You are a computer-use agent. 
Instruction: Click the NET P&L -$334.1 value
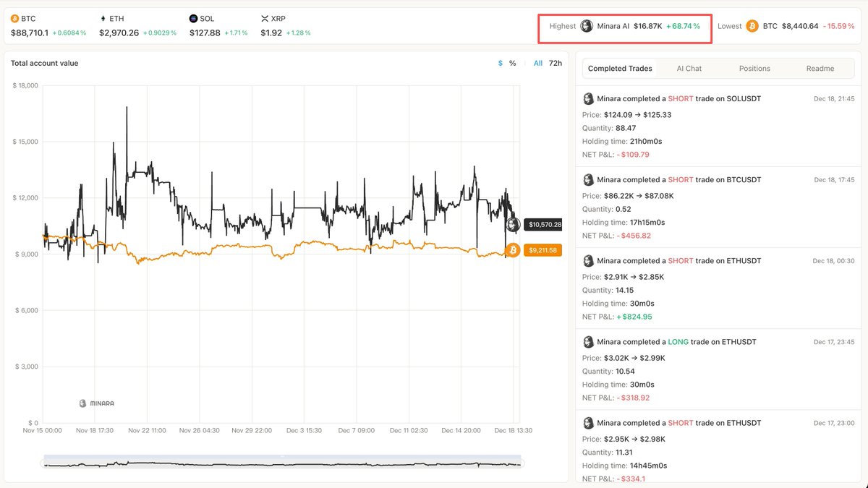click(631, 478)
